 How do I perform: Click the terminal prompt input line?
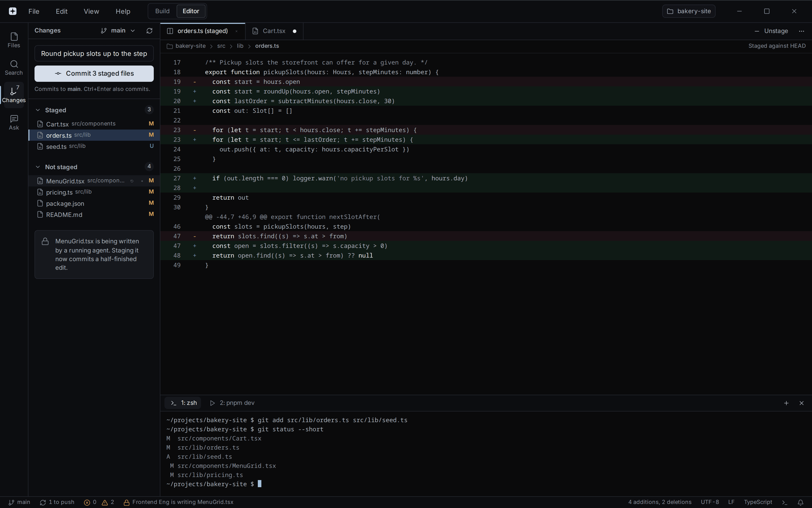[214, 484]
